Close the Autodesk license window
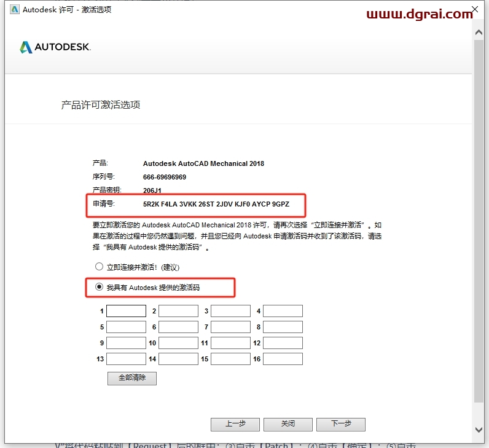Image resolution: width=489 pixels, height=448 pixels. click(475, 9)
